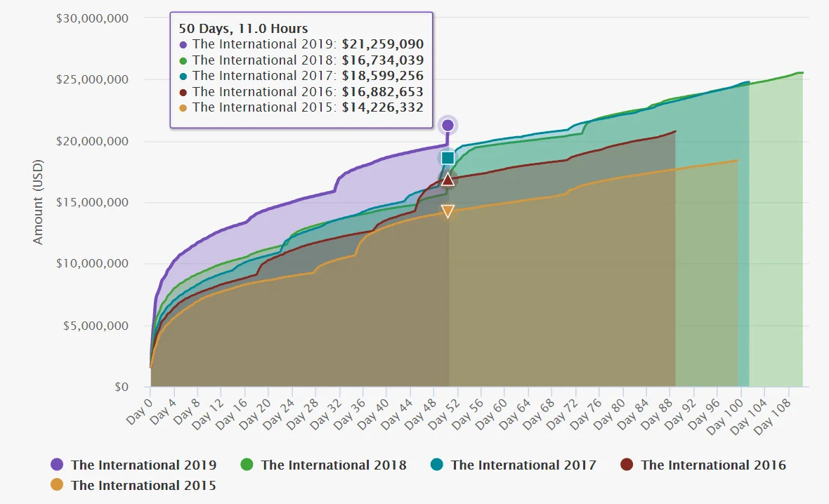Click the Day 76 x-axis label
This screenshot has width=829, height=504.
(x=586, y=413)
